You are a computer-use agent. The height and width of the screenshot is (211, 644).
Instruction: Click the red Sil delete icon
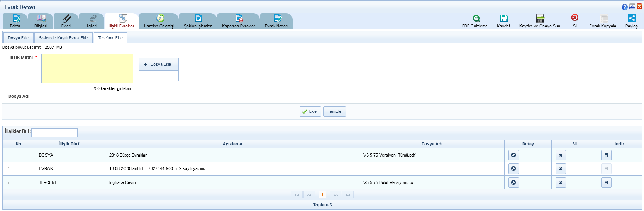[575, 18]
